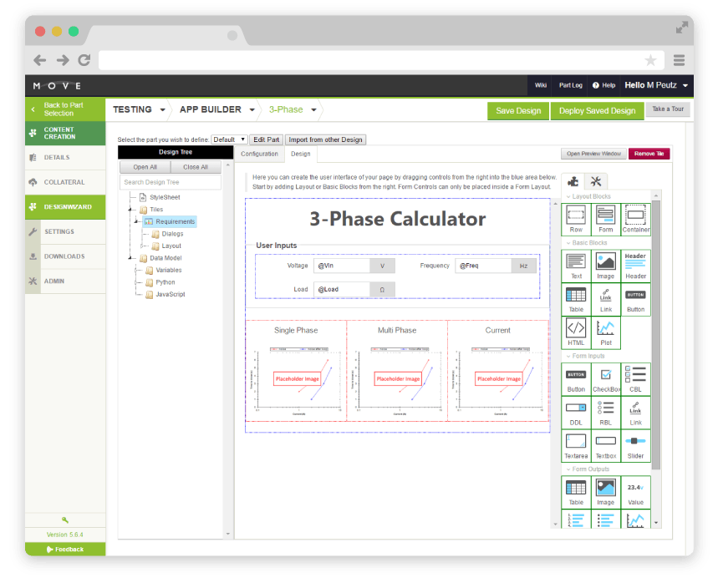Add a Container layout block
This screenshot has height=588, width=718.
point(635,220)
